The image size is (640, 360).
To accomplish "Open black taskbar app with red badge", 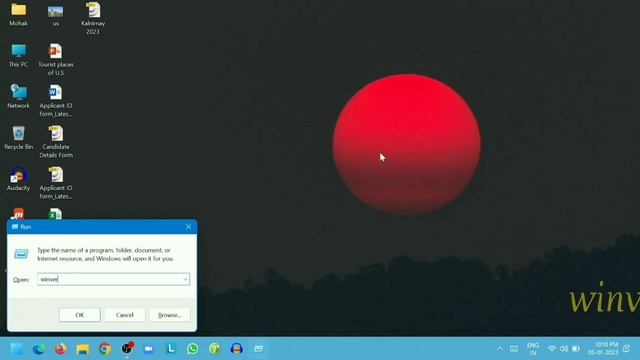I will [x=127, y=348].
